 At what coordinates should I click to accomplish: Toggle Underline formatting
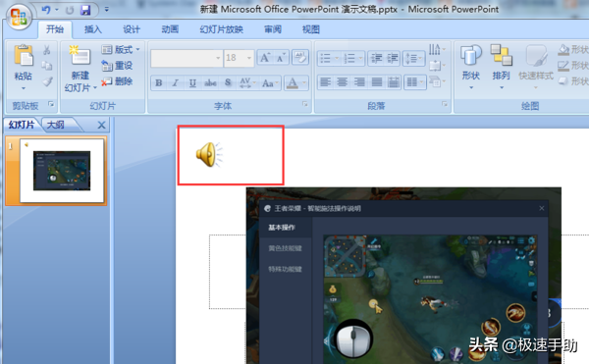coord(192,82)
